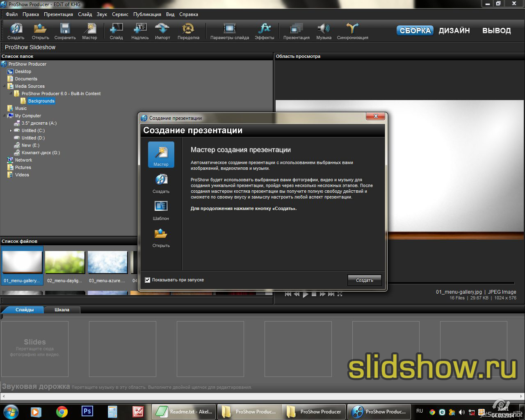Open the Вид menu
525x420 pixels.
(x=170, y=14)
